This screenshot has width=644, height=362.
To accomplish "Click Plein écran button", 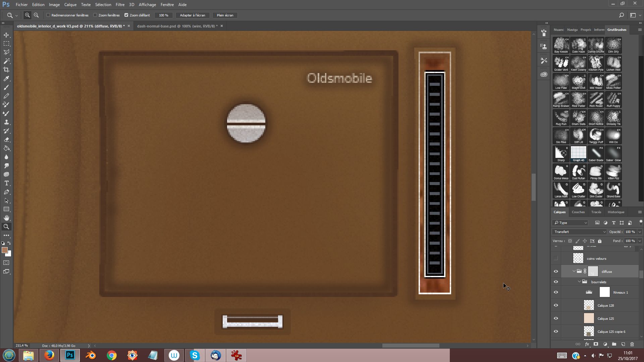I will pyautogui.click(x=225, y=15).
